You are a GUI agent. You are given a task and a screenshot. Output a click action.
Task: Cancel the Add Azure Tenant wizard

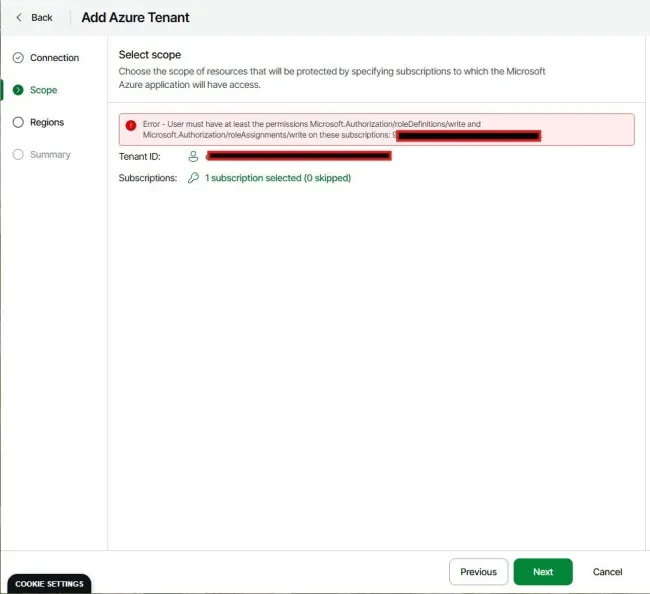[x=607, y=572]
